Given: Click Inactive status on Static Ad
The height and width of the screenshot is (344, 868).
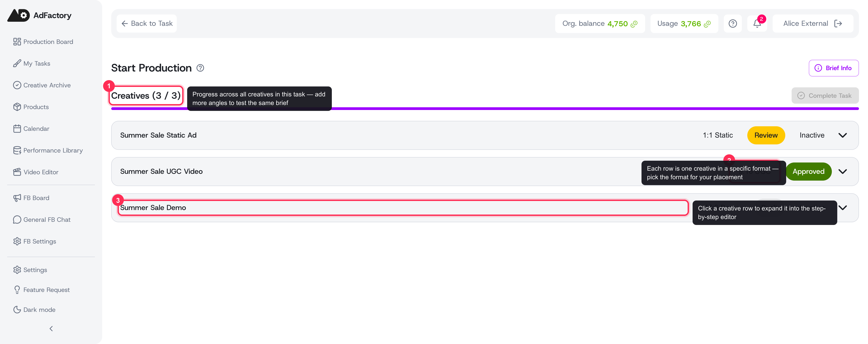Looking at the screenshot, I should 812,135.
